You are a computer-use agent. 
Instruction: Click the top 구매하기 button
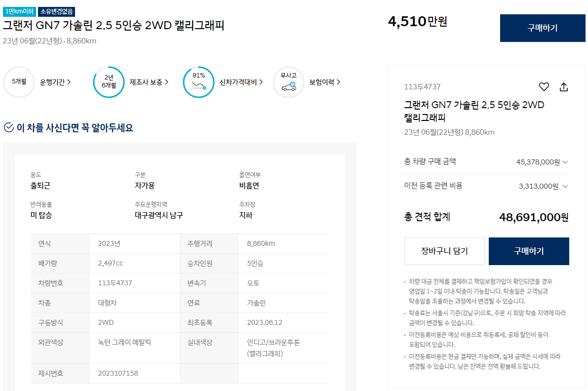pos(542,28)
